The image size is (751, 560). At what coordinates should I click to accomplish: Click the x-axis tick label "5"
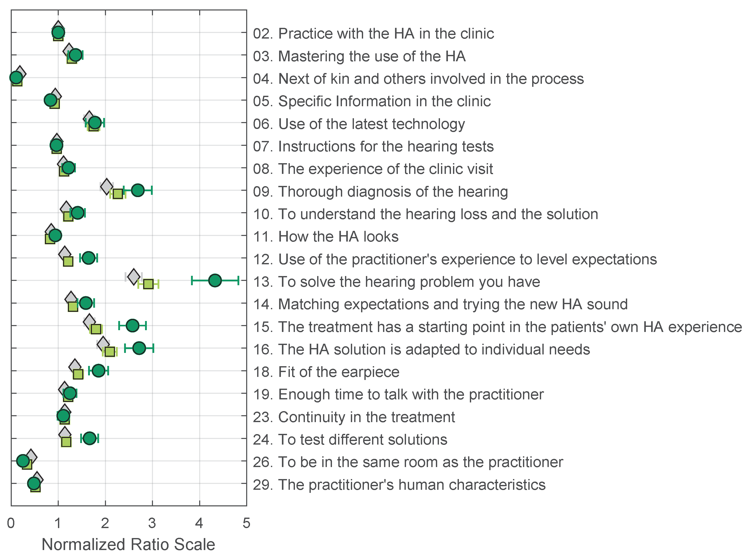246,523
